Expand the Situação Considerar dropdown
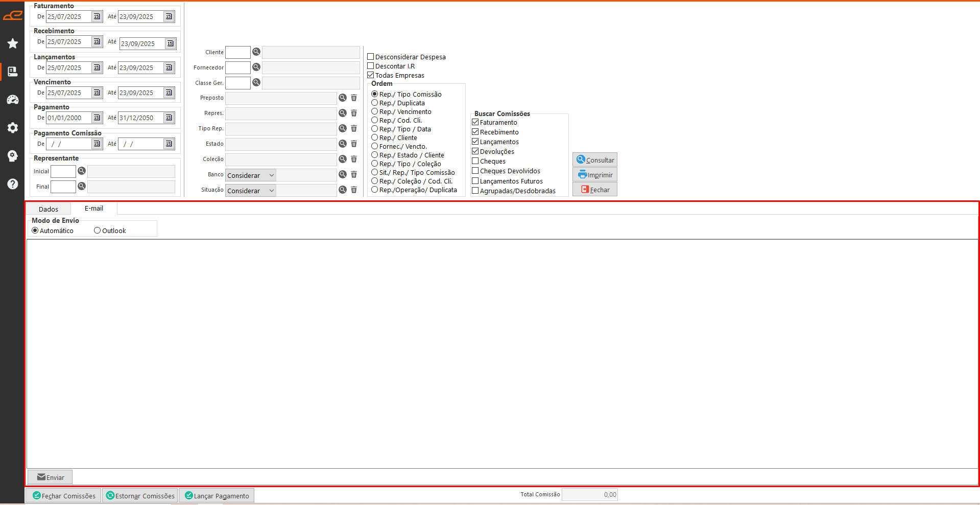 pyautogui.click(x=250, y=191)
